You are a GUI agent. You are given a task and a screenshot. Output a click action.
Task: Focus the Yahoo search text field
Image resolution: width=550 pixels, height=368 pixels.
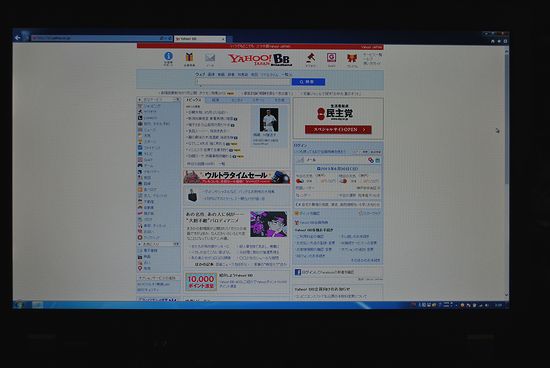click(x=243, y=82)
